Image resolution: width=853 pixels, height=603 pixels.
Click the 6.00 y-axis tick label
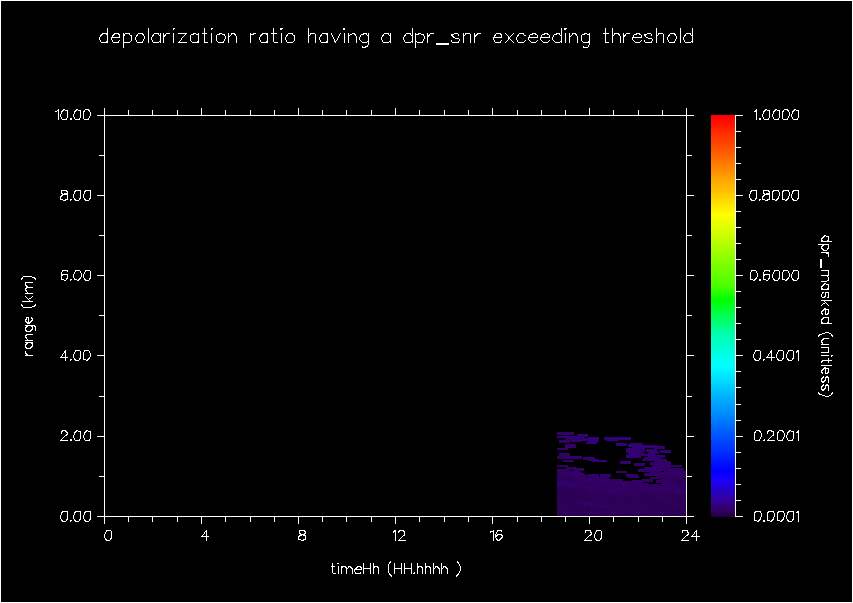tap(76, 275)
